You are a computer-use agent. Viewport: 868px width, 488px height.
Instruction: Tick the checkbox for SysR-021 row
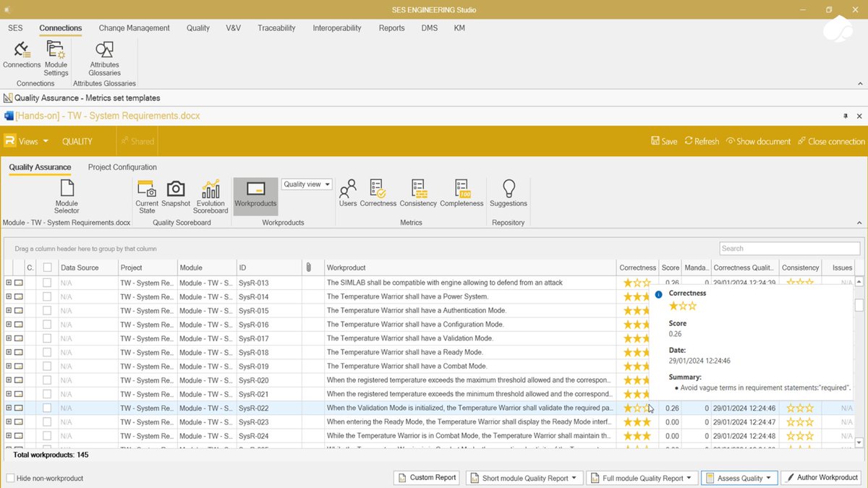click(47, 394)
